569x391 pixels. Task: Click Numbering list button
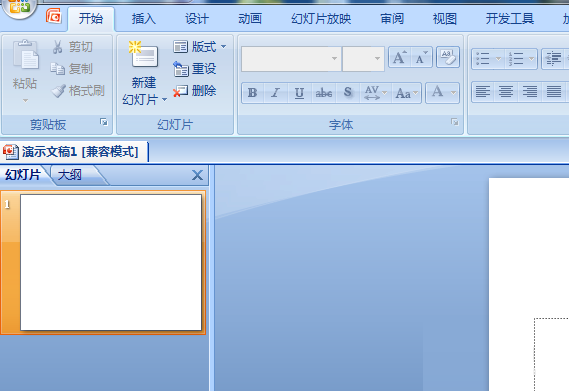click(x=516, y=58)
